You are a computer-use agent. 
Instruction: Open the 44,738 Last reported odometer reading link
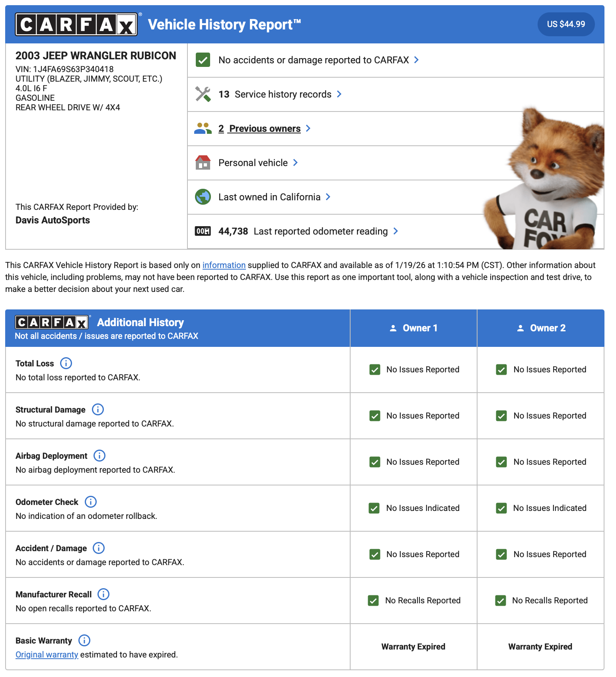303,231
